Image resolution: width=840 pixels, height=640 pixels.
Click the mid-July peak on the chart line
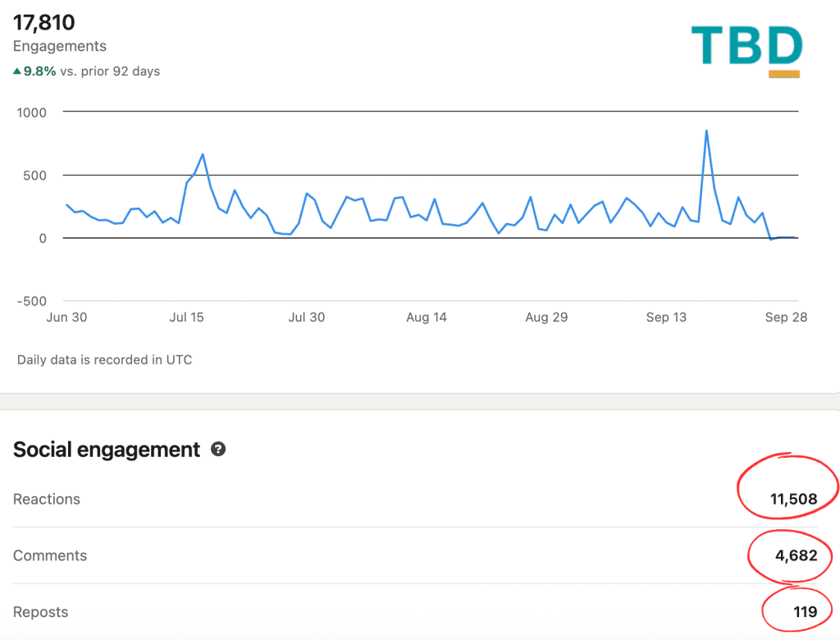203,154
